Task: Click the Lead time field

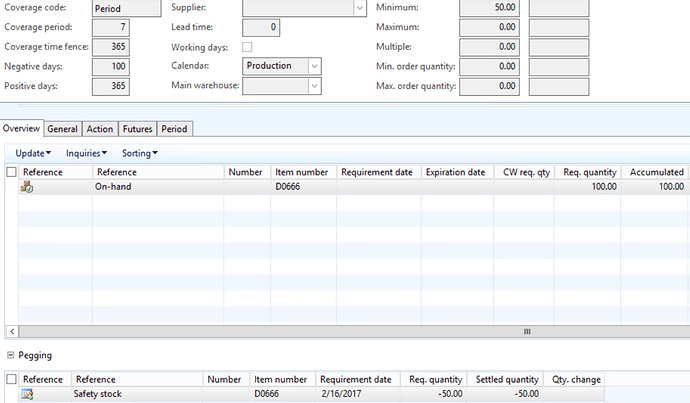Action: coord(261,27)
